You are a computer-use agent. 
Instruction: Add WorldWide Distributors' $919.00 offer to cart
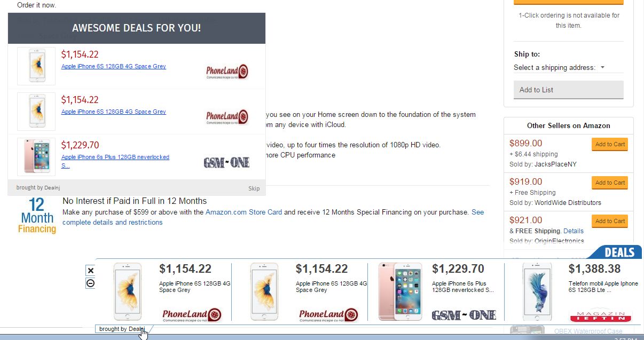(609, 183)
